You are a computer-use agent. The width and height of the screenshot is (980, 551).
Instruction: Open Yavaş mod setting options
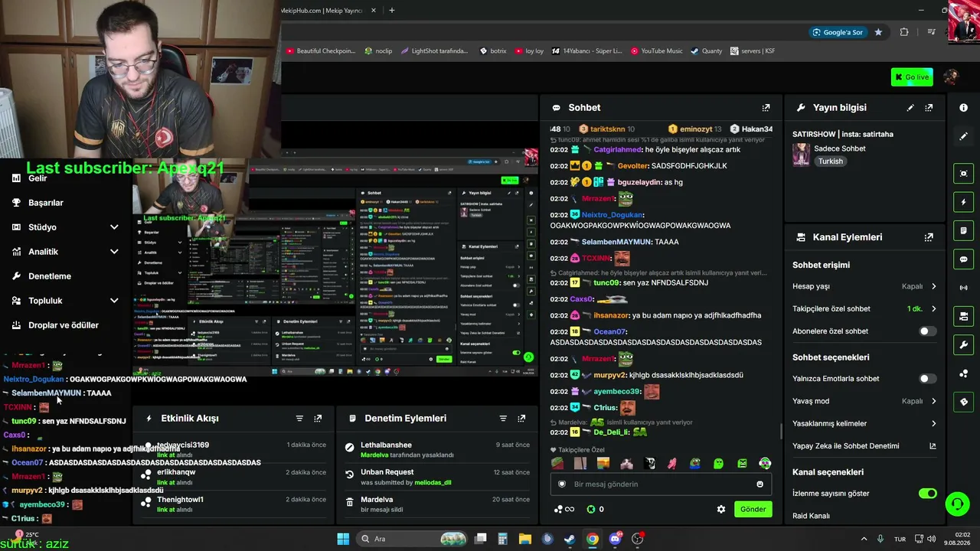coord(864,401)
